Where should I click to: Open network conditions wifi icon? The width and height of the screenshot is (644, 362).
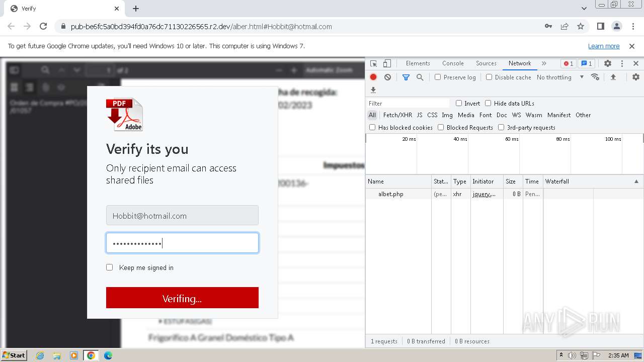(595, 77)
